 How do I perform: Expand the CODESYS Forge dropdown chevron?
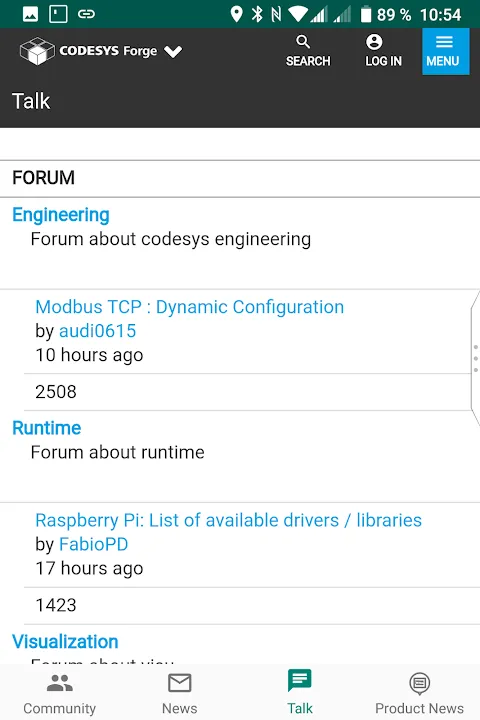coord(173,51)
